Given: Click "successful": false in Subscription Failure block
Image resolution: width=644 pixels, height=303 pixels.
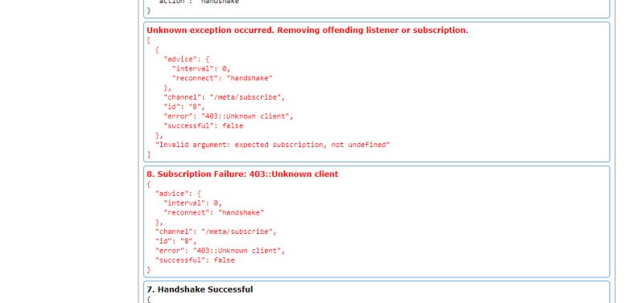Looking at the screenshot, I should pos(195,260).
